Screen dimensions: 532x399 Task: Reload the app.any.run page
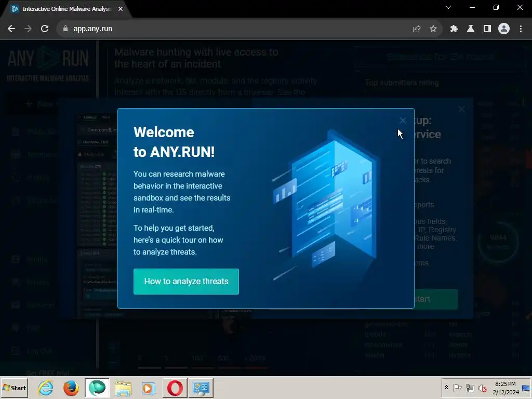click(45, 29)
